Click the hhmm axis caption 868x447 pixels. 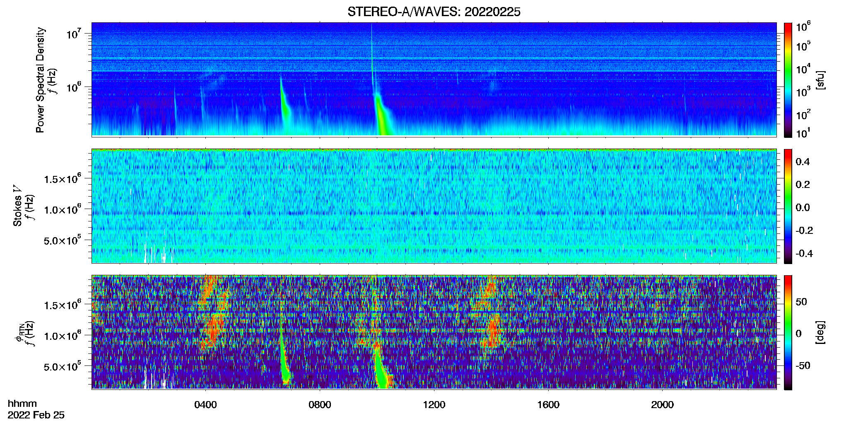point(22,404)
